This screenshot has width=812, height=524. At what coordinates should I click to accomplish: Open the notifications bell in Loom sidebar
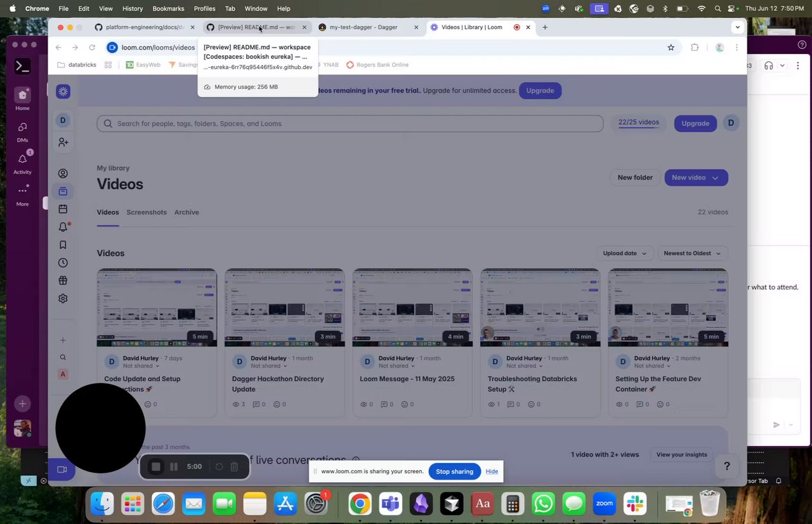(63, 226)
